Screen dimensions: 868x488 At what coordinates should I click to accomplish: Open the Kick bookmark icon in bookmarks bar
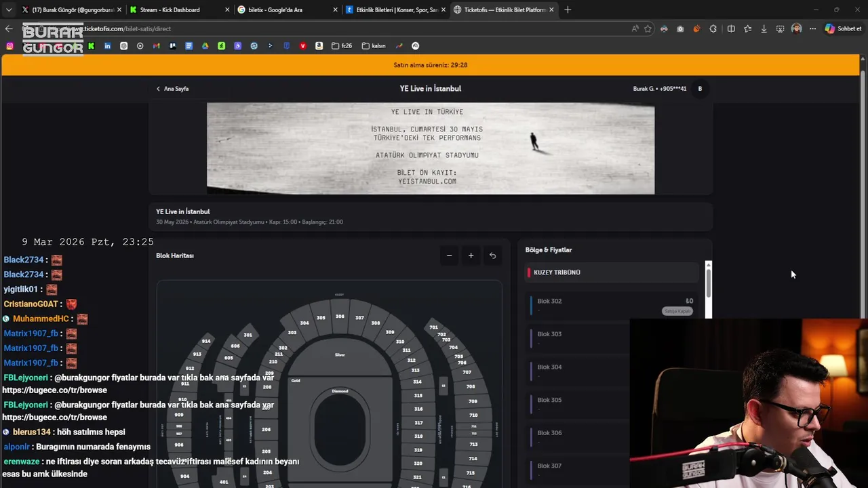[91, 46]
